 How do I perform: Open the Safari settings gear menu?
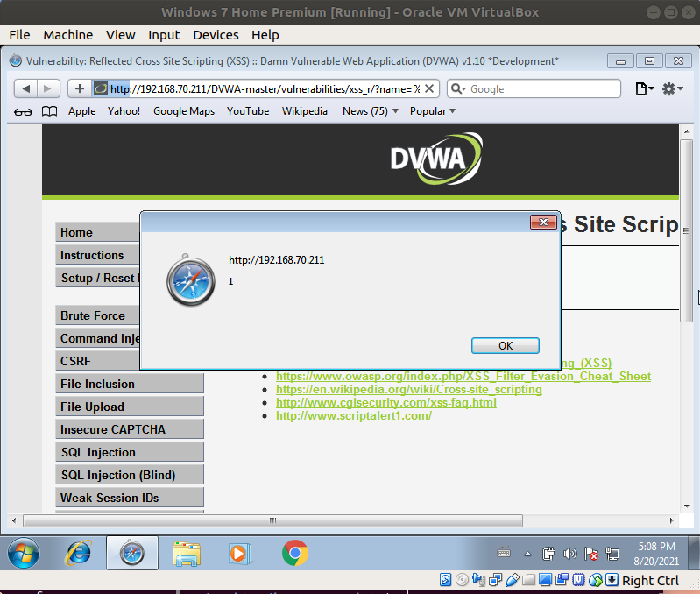click(x=672, y=88)
